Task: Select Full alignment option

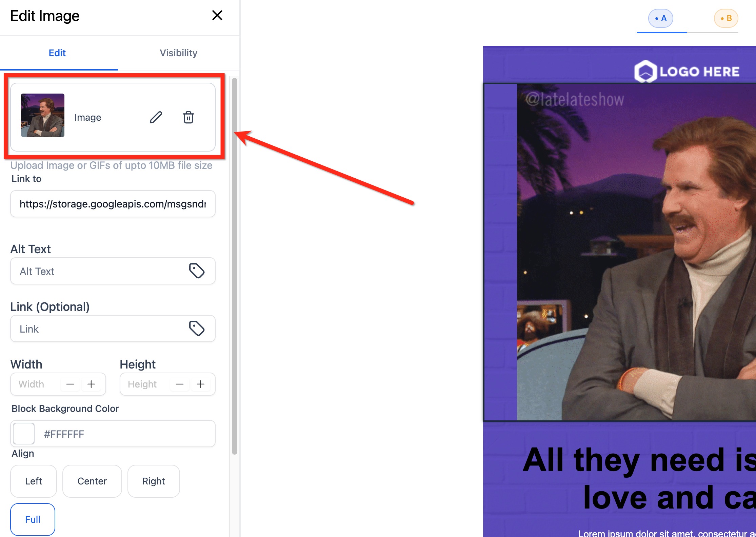Action: [x=33, y=519]
